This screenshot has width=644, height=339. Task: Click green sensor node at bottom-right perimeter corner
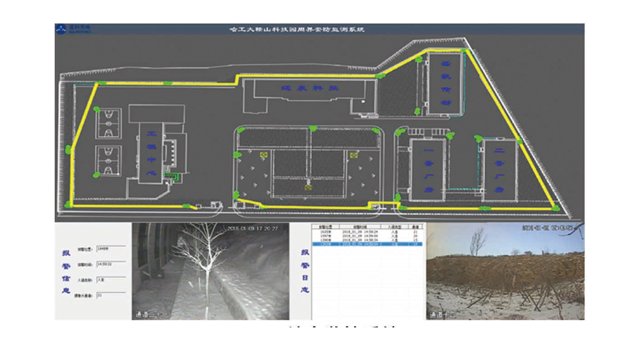tap(554, 207)
